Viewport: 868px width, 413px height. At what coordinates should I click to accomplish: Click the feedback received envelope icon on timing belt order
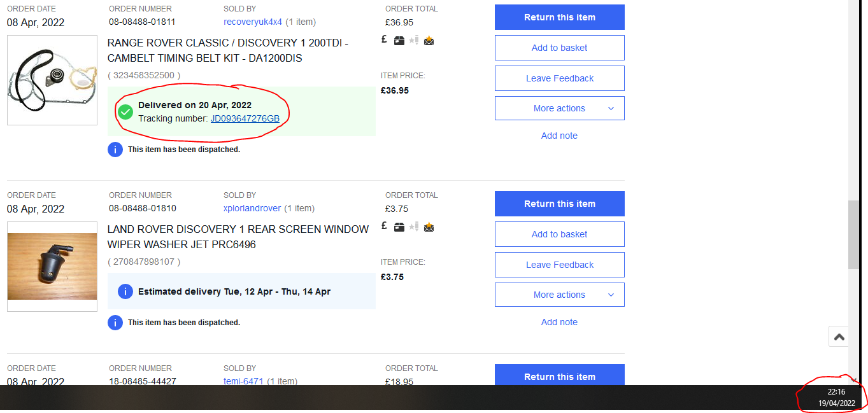click(429, 41)
